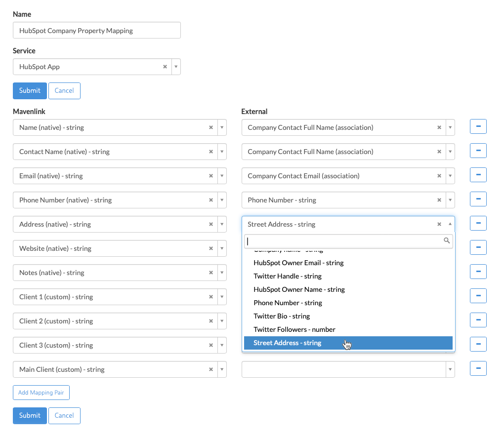Click Add Mapping Pair button
Image resolution: width=504 pixels, height=438 pixels.
pyautogui.click(x=41, y=393)
